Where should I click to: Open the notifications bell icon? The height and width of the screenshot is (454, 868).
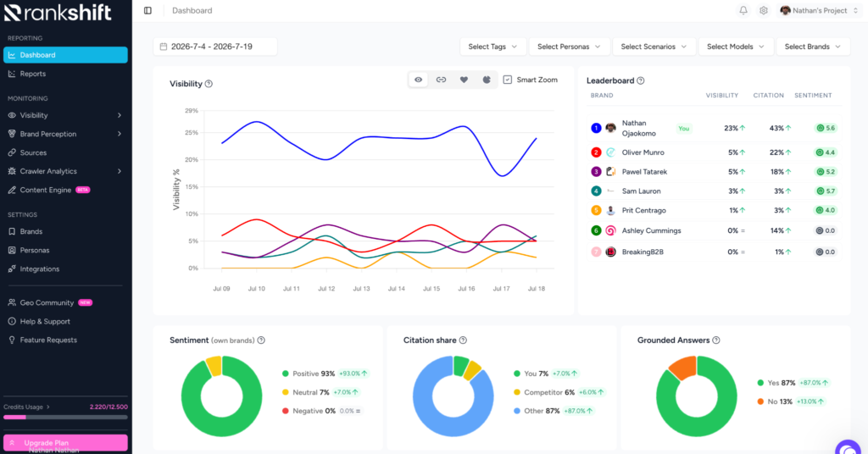(x=743, y=10)
